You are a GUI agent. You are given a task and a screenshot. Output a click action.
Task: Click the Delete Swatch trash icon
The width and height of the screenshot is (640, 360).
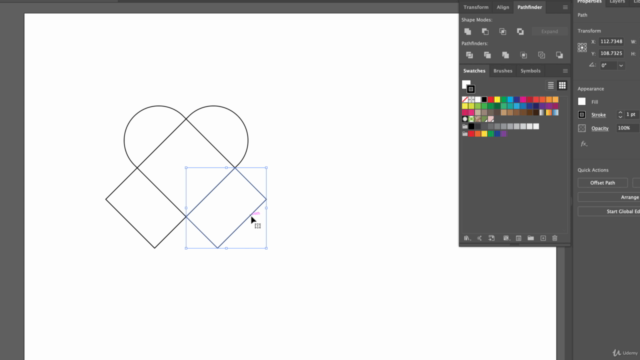click(555, 238)
